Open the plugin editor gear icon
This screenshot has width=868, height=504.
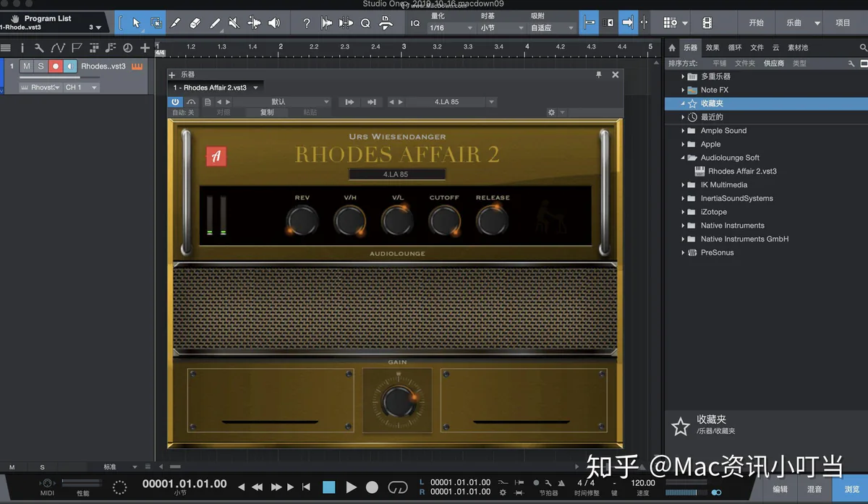552,113
